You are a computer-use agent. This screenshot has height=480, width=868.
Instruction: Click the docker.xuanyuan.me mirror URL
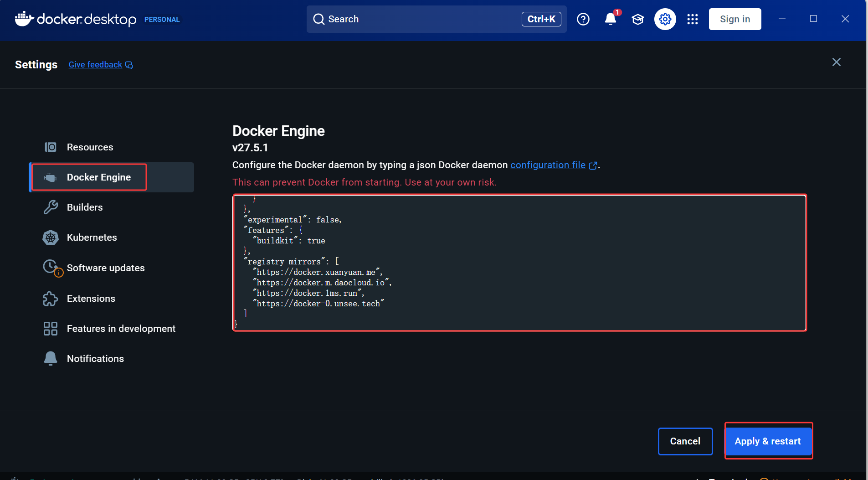pyautogui.click(x=318, y=272)
